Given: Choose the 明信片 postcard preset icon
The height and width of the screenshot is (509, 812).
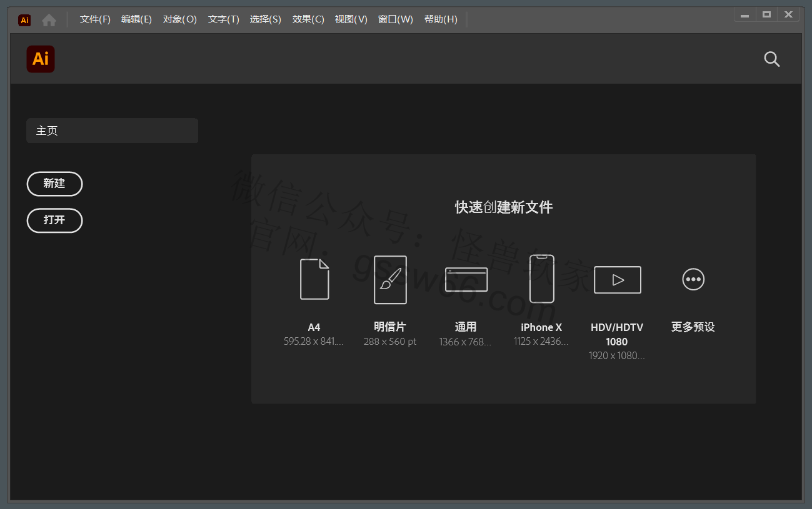Looking at the screenshot, I should pyautogui.click(x=390, y=280).
